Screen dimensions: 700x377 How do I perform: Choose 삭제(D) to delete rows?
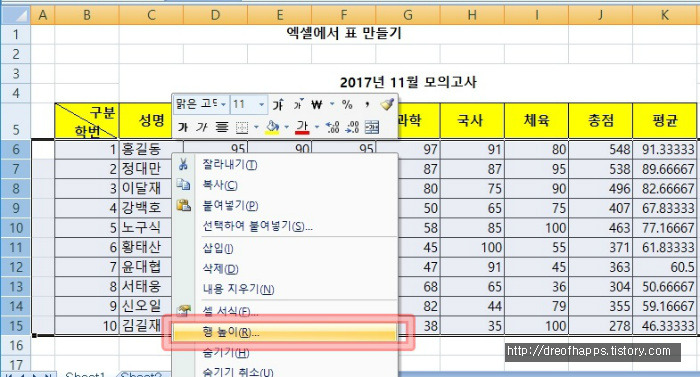pos(285,268)
